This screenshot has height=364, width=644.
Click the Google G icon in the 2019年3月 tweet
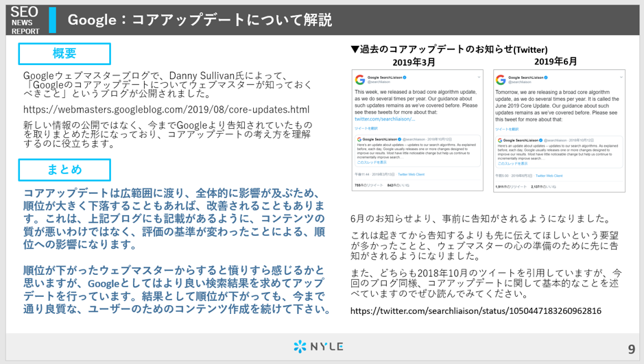click(360, 80)
